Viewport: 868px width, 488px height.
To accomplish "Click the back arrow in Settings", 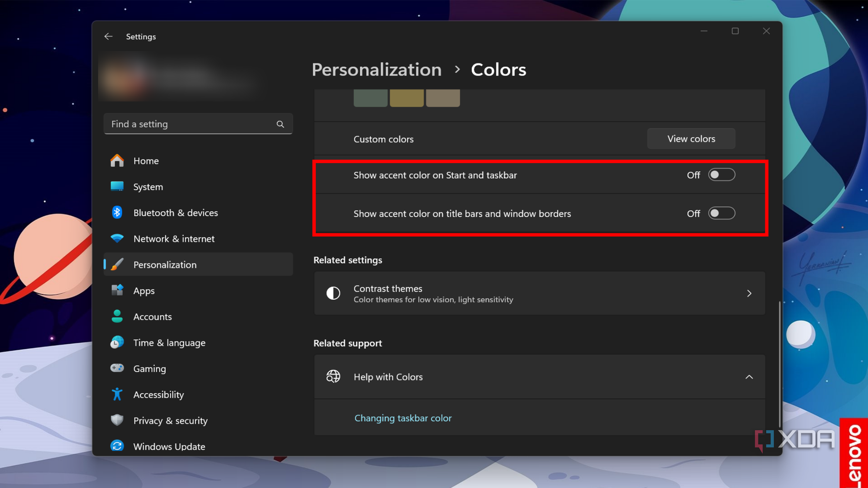I will (x=108, y=36).
